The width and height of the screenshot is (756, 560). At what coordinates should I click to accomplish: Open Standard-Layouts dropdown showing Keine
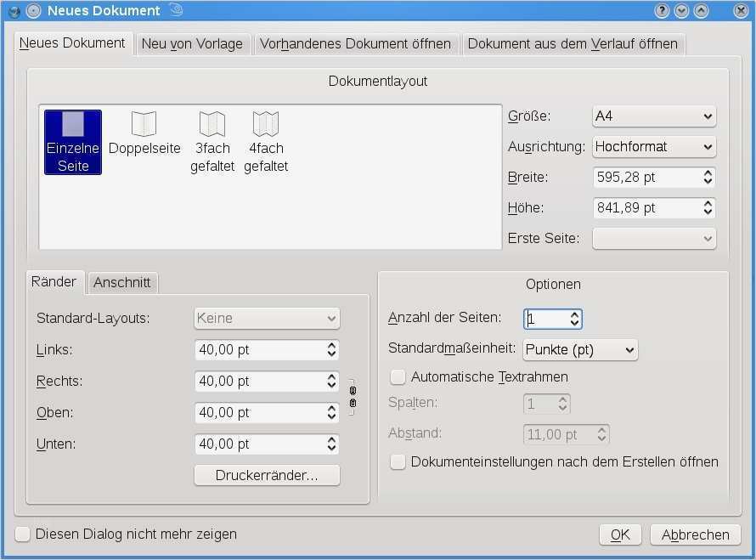(267, 319)
